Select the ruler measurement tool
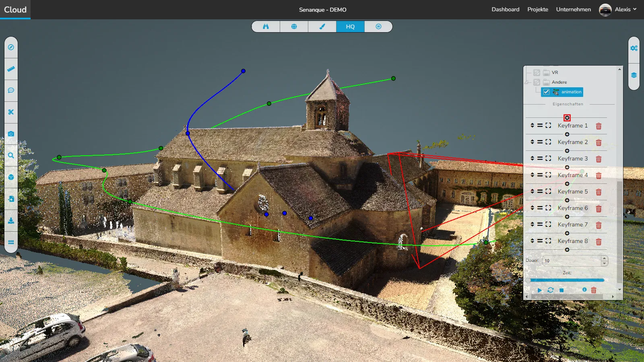The height and width of the screenshot is (362, 644). tap(11, 69)
